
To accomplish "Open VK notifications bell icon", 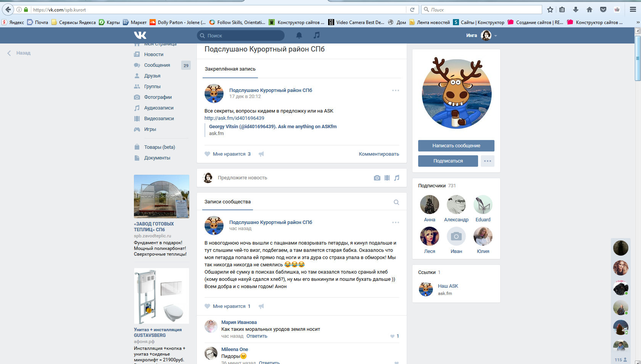I will click(x=299, y=35).
